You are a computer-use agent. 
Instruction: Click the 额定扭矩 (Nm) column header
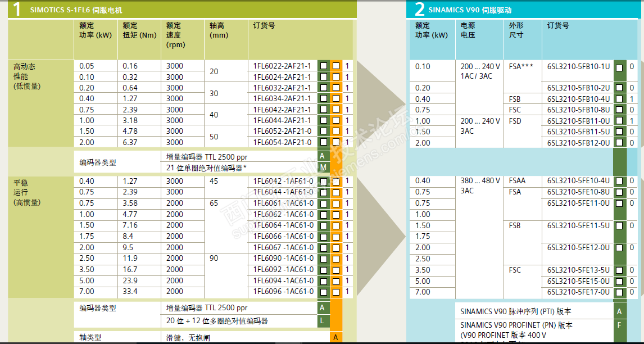(139, 30)
